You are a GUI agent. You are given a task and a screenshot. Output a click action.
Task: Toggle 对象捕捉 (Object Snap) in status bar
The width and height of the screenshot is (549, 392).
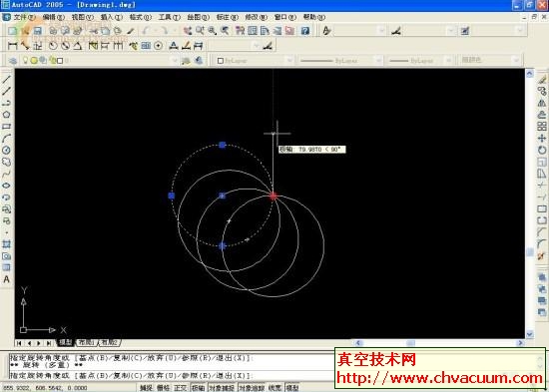point(222,388)
